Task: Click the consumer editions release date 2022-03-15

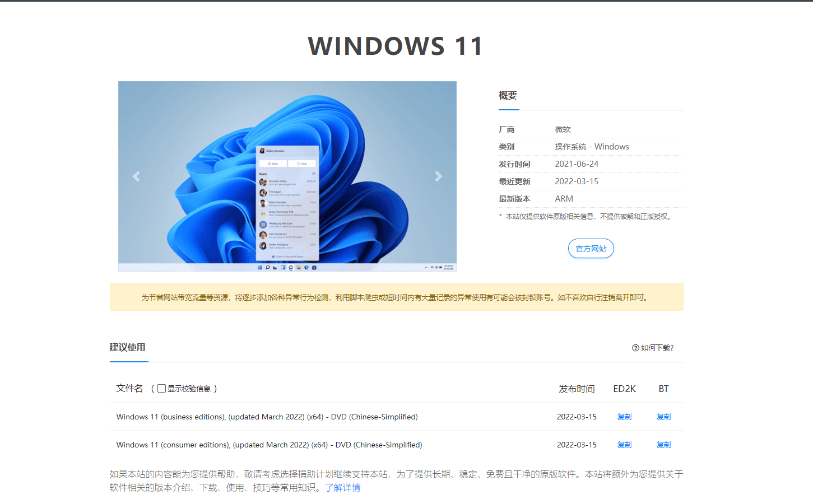Action: 577,444
